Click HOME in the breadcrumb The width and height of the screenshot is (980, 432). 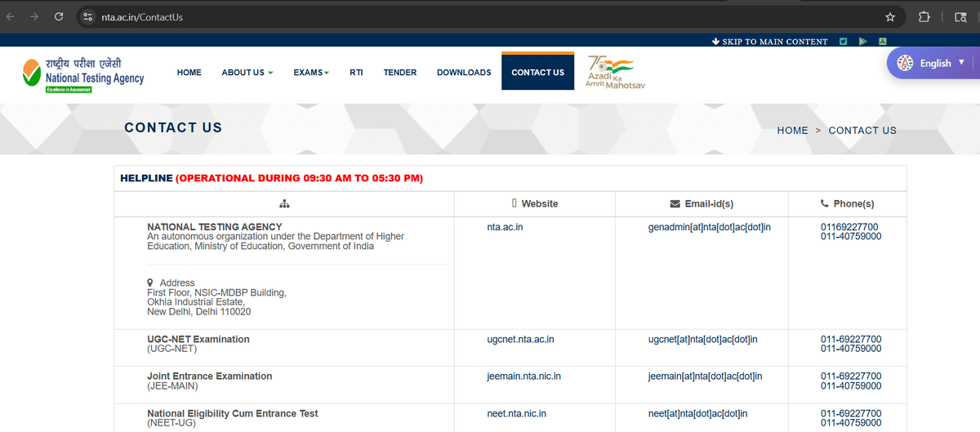792,130
